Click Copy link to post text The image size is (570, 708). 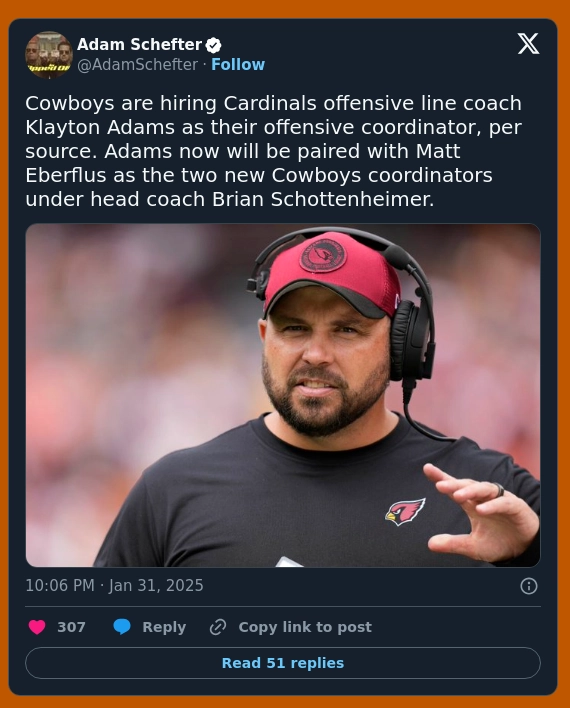[x=305, y=627]
